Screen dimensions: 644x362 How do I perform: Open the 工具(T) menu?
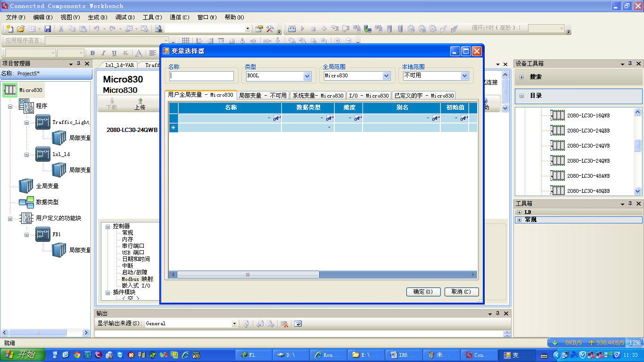(x=152, y=17)
